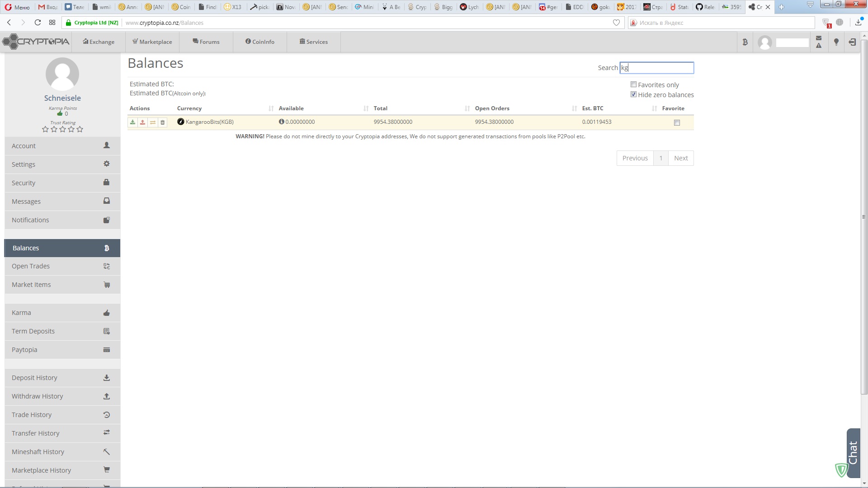The height and width of the screenshot is (488, 868).
Task: Click the user avatar in the top bar
Action: point(765,42)
